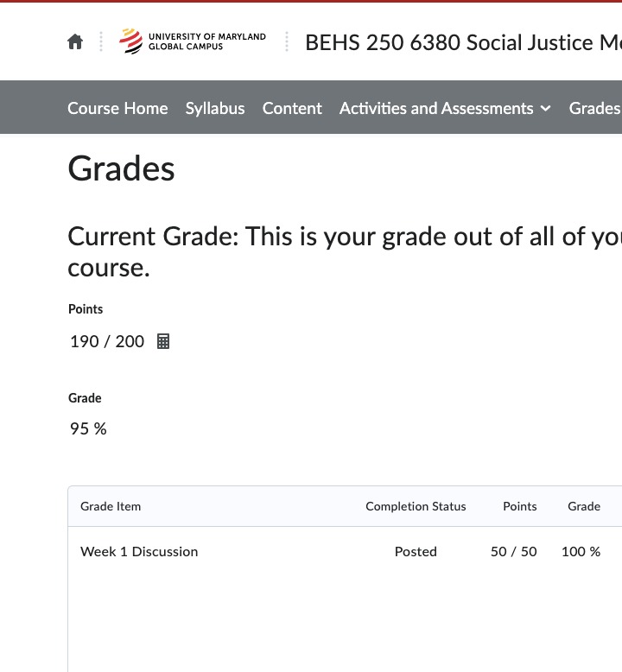
Task: Click the Grade Item column header
Action: [x=111, y=506]
